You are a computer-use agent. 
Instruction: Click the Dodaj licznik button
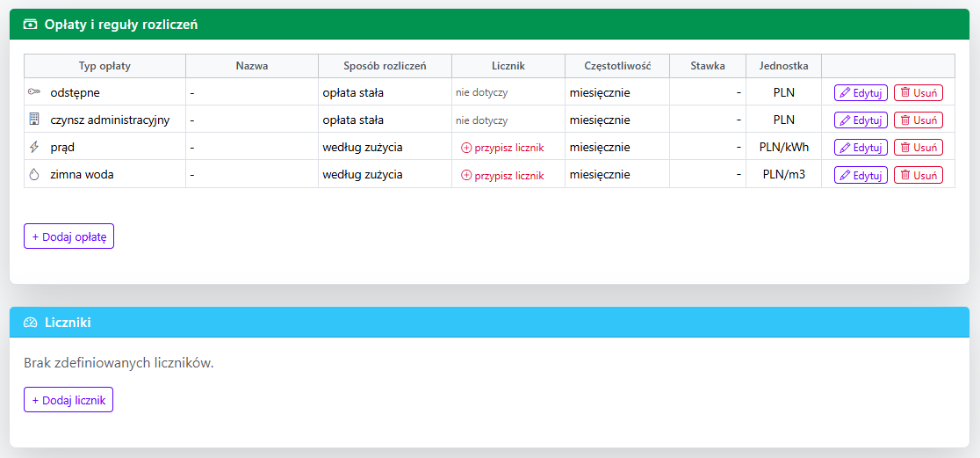(68, 400)
